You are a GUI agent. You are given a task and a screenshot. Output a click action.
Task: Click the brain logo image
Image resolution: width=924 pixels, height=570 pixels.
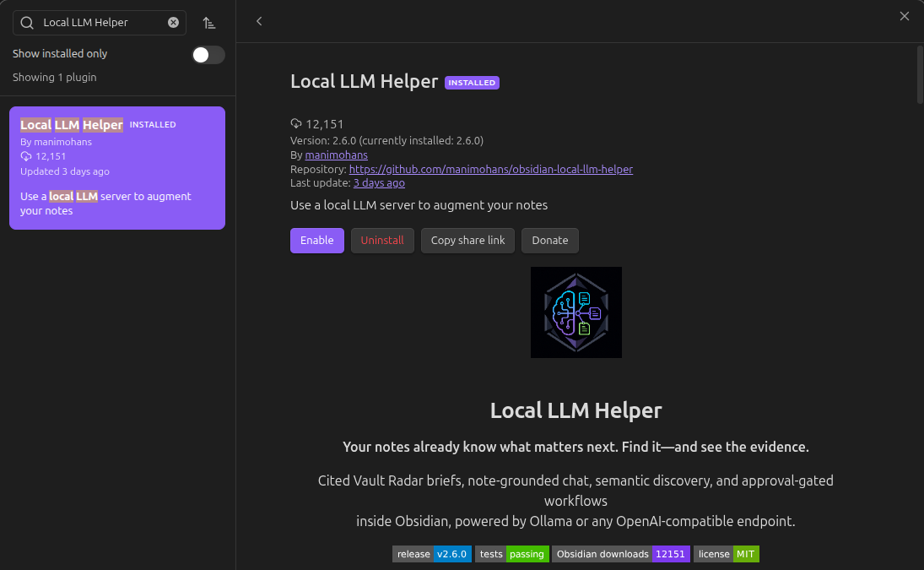click(576, 312)
